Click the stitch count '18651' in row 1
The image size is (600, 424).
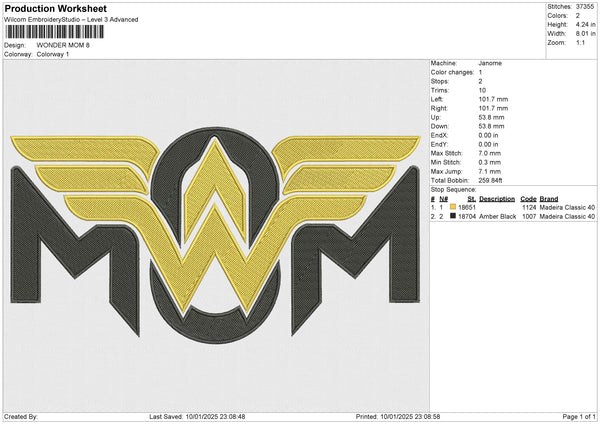pyautogui.click(x=467, y=207)
